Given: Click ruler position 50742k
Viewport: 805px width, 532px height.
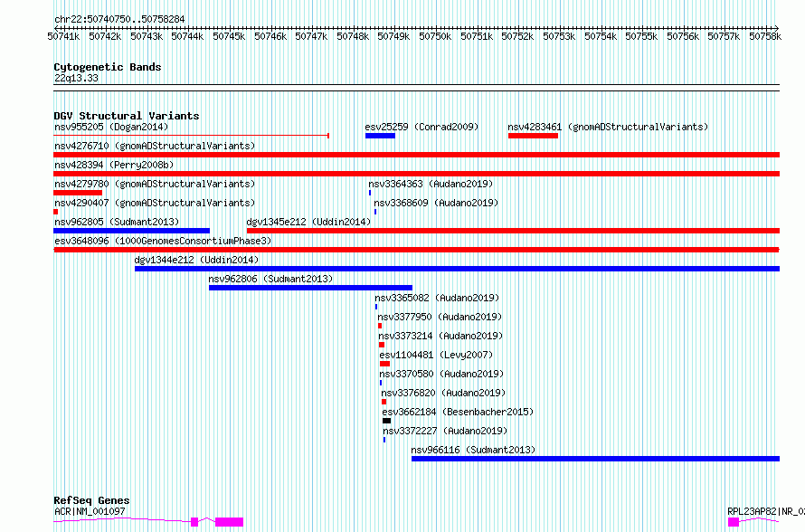Looking at the screenshot, I should (105, 36).
